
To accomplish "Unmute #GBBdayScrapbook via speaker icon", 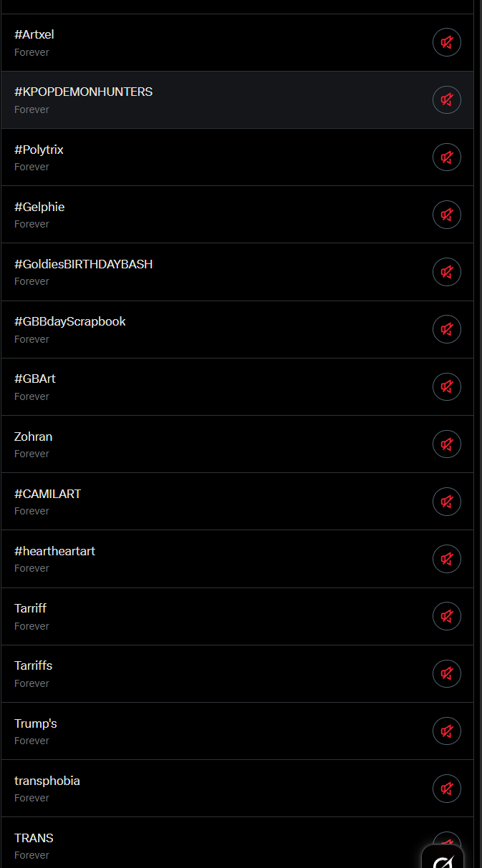I will [x=446, y=329].
